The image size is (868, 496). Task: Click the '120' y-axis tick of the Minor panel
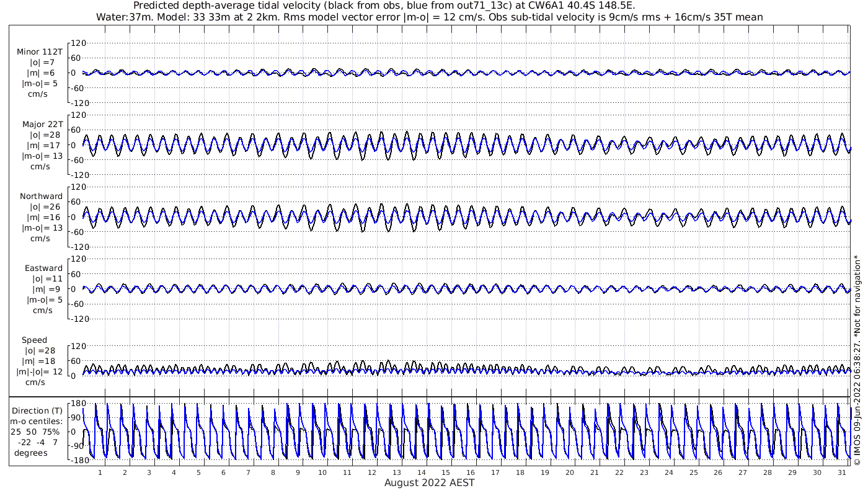coord(77,43)
